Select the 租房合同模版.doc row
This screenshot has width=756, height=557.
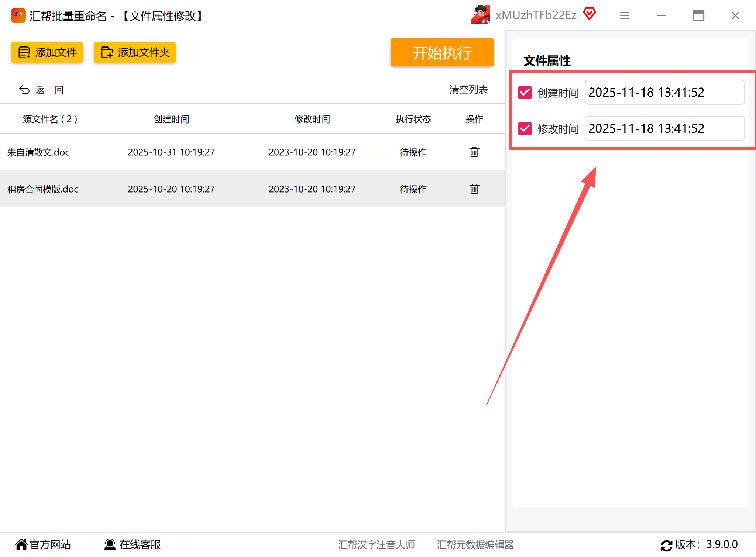click(43, 189)
